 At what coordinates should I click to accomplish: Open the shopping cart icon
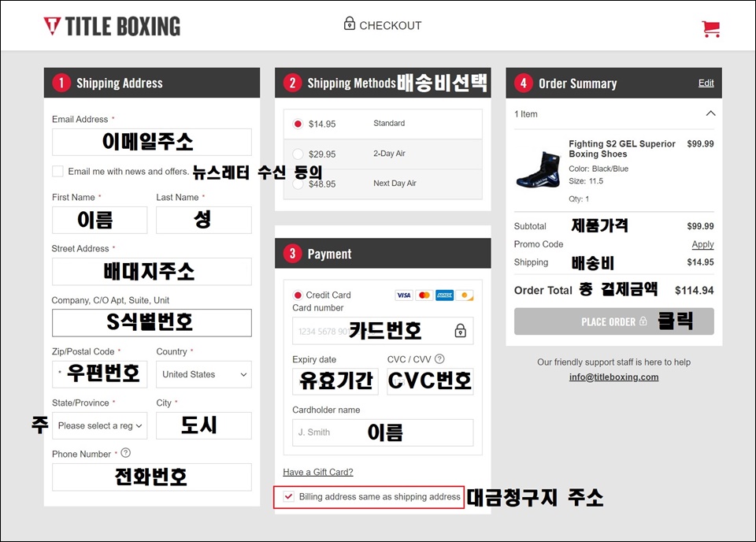[x=710, y=29]
